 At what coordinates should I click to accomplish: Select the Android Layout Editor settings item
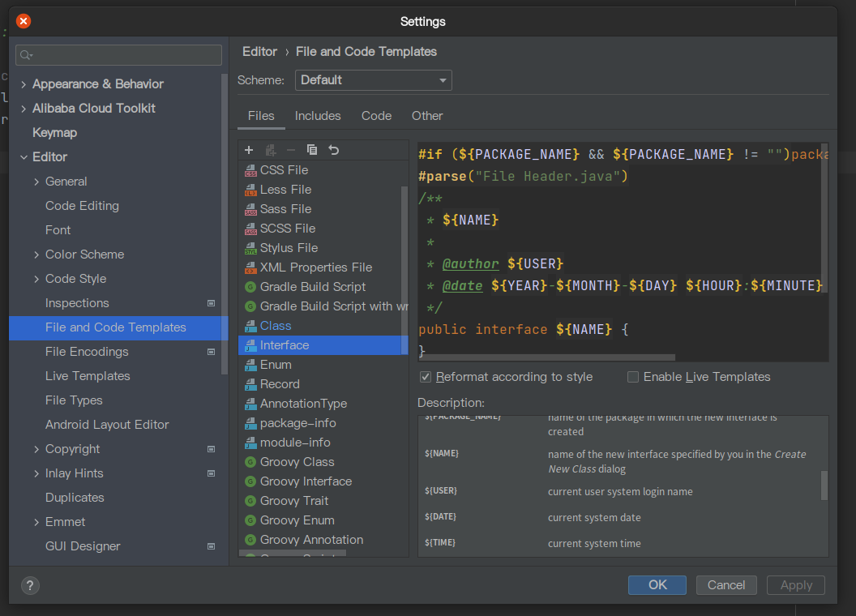[107, 425]
